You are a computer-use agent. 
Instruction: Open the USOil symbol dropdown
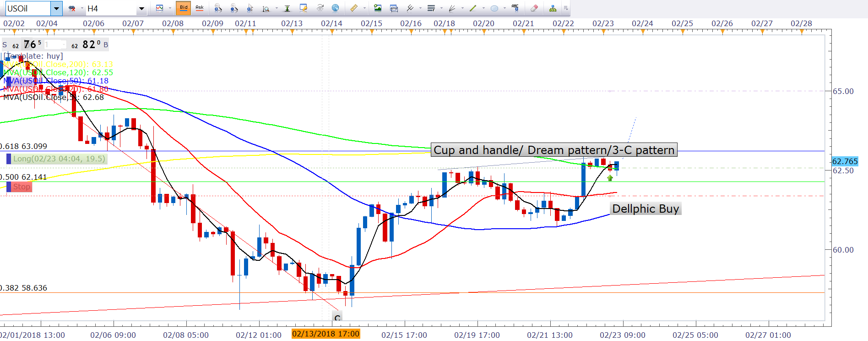tap(56, 8)
